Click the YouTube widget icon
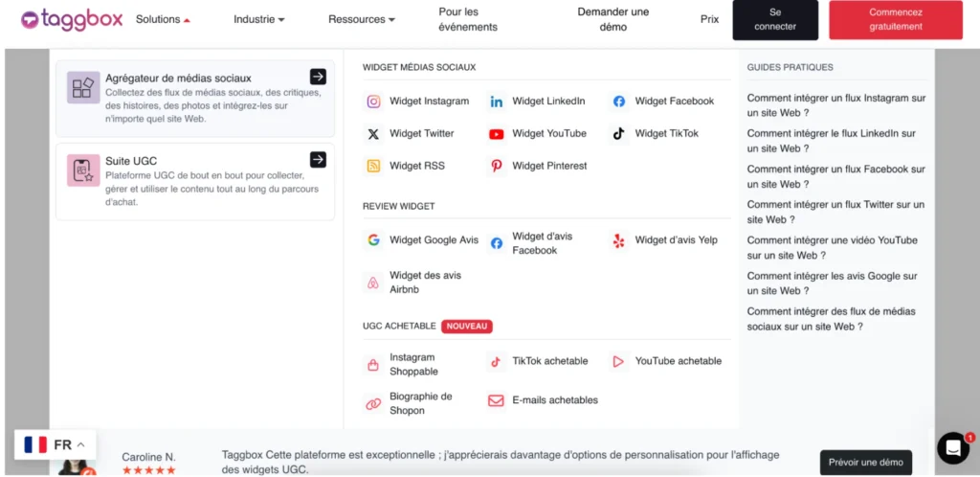This screenshot has height=477, width=980. (x=497, y=134)
